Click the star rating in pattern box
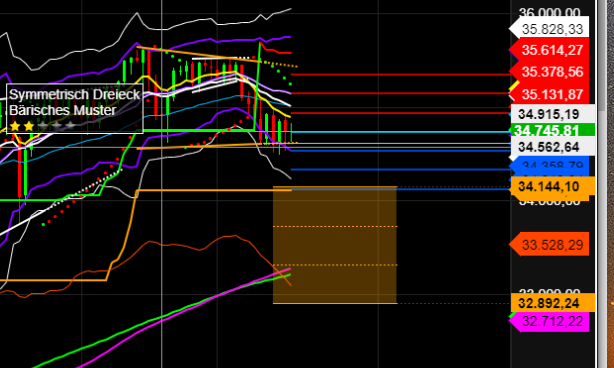 coord(42,126)
